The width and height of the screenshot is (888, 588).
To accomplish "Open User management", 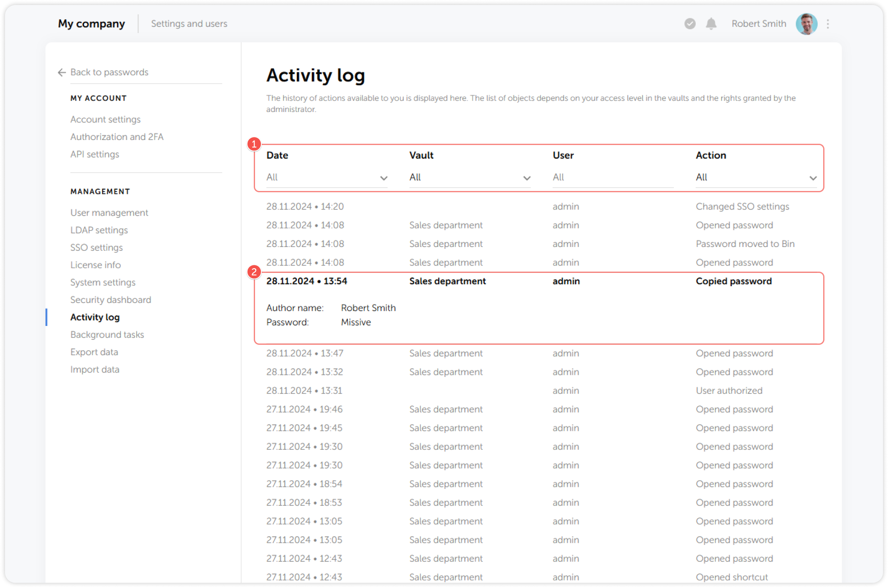I will point(109,212).
